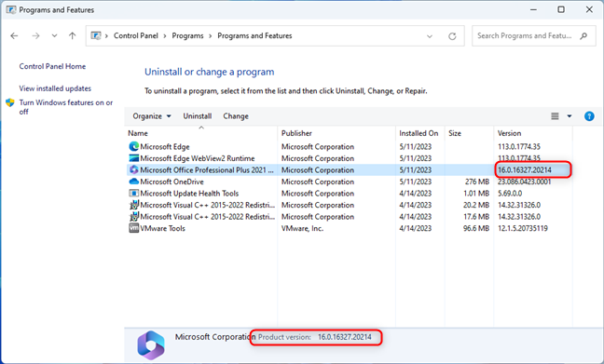Click the Edge WebView2 Runtime icon

coord(133,158)
